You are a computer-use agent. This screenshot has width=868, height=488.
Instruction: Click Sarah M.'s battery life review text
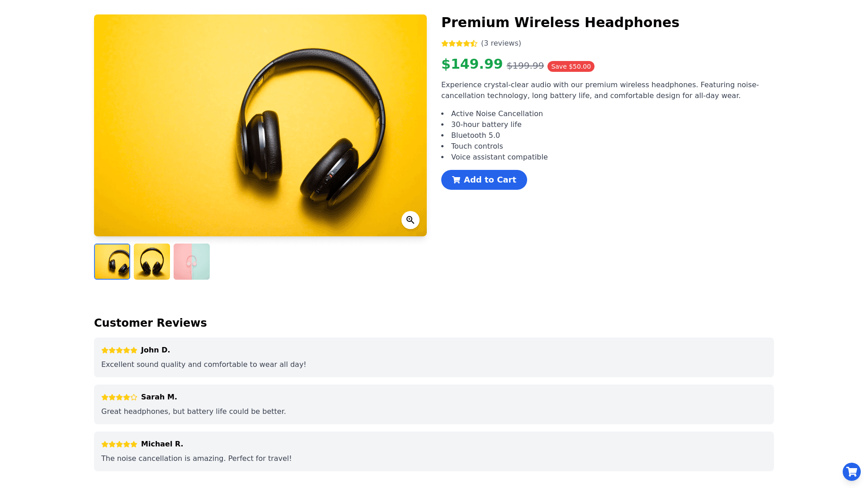click(x=193, y=412)
